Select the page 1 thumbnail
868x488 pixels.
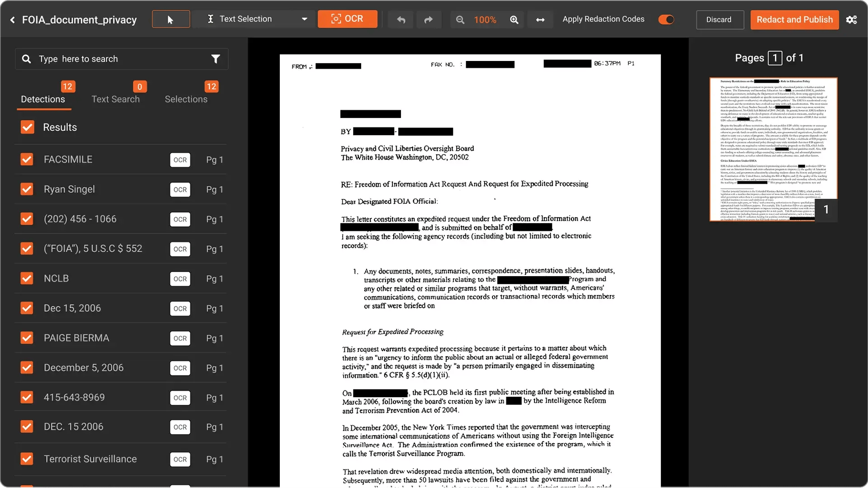[x=774, y=149]
